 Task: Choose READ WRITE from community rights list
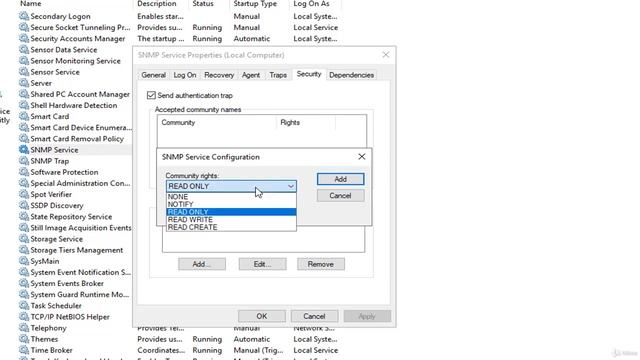coord(231,220)
